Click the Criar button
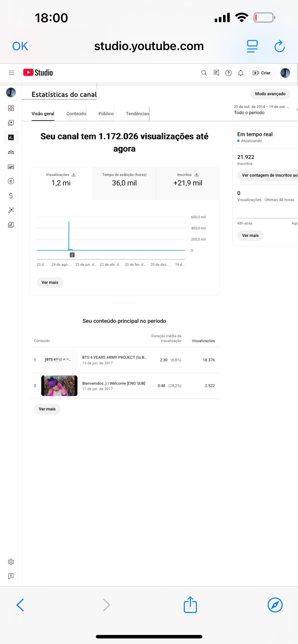 click(262, 73)
